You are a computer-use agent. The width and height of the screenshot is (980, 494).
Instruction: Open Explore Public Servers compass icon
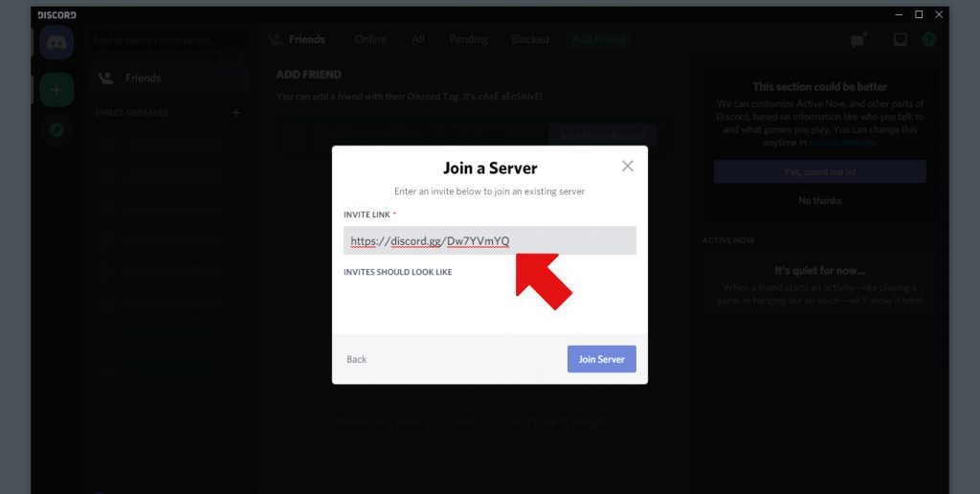tap(56, 130)
